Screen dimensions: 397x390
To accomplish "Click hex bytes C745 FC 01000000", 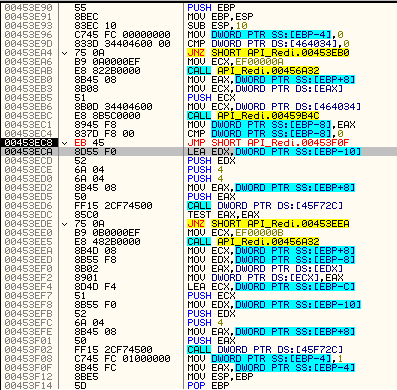I will pyautogui.click(x=122, y=358).
